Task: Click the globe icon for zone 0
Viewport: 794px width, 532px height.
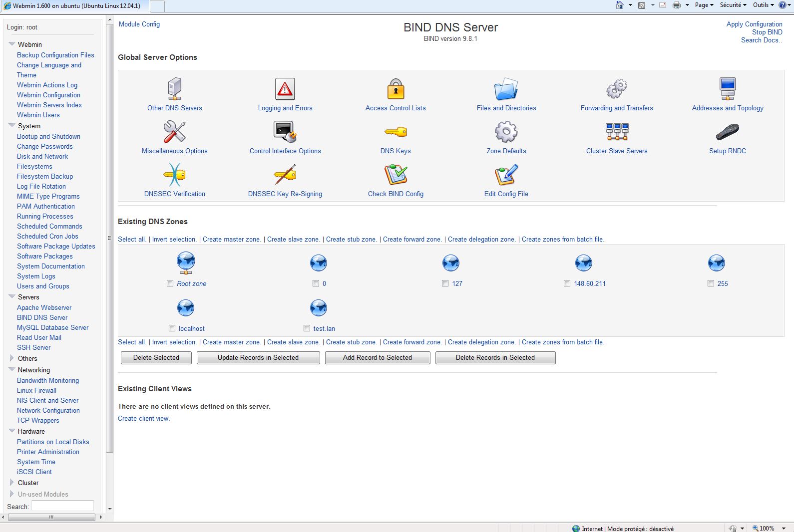Action: point(319,263)
